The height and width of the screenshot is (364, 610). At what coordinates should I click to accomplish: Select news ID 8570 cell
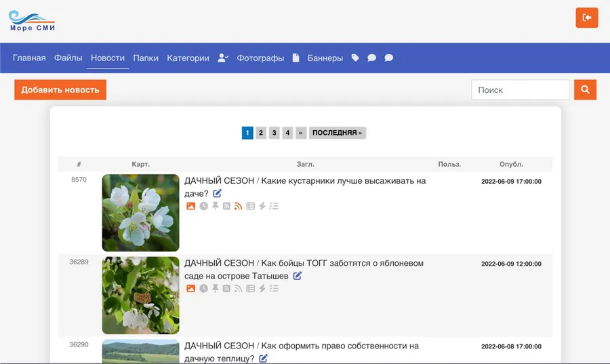79,180
